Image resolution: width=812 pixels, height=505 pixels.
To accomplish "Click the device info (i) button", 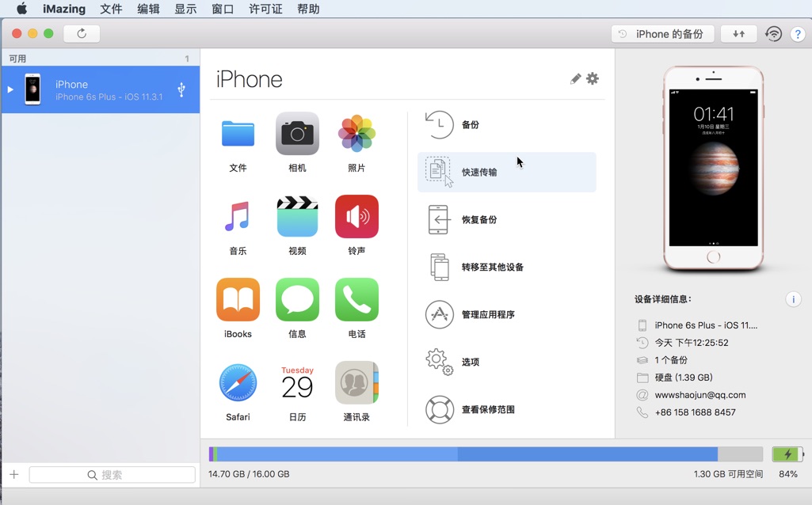I will [793, 299].
